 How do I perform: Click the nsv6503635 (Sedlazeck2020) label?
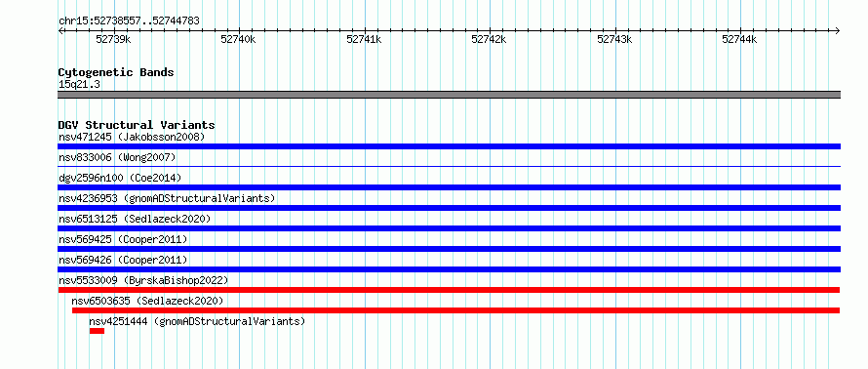coord(148,301)
